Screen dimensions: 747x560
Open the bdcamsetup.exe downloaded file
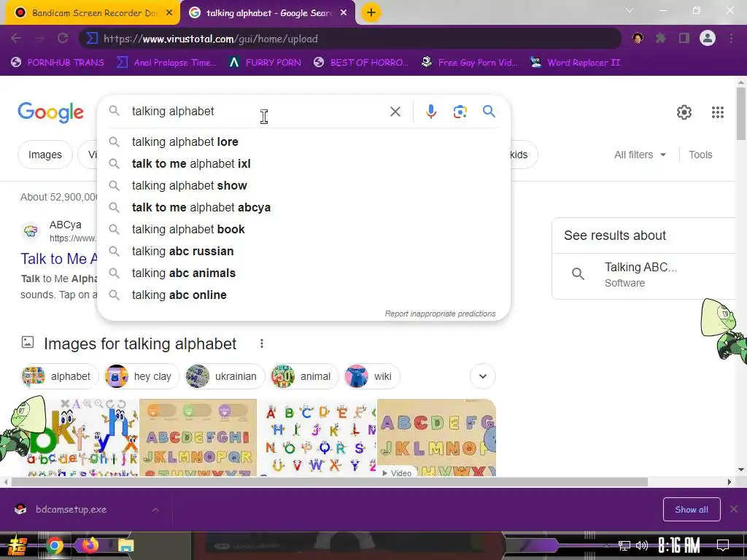pos(71,510)
